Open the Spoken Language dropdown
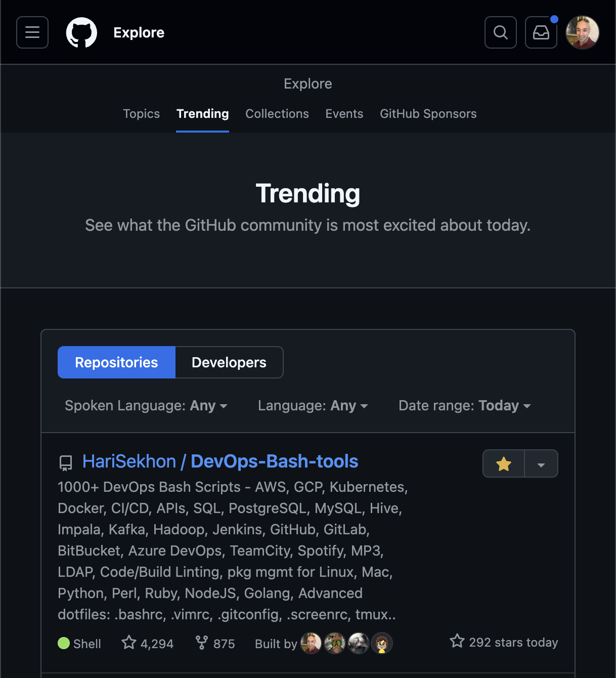 tap(146, 405)
